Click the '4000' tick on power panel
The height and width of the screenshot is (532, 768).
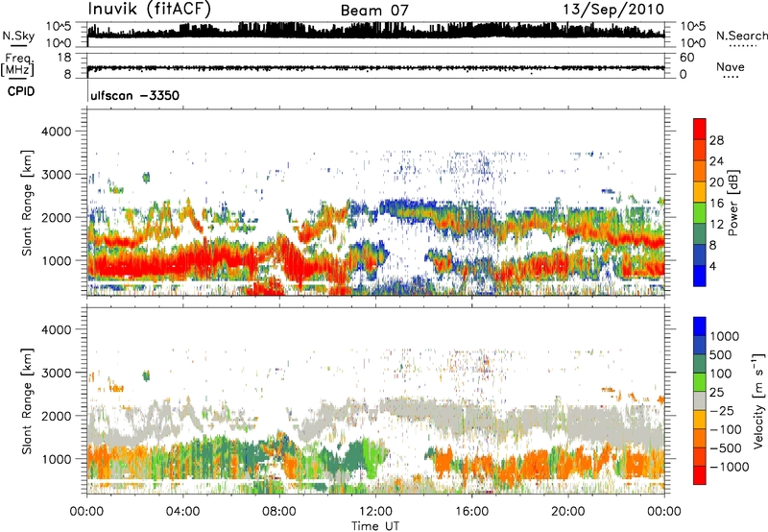click(x=56, y=132)
